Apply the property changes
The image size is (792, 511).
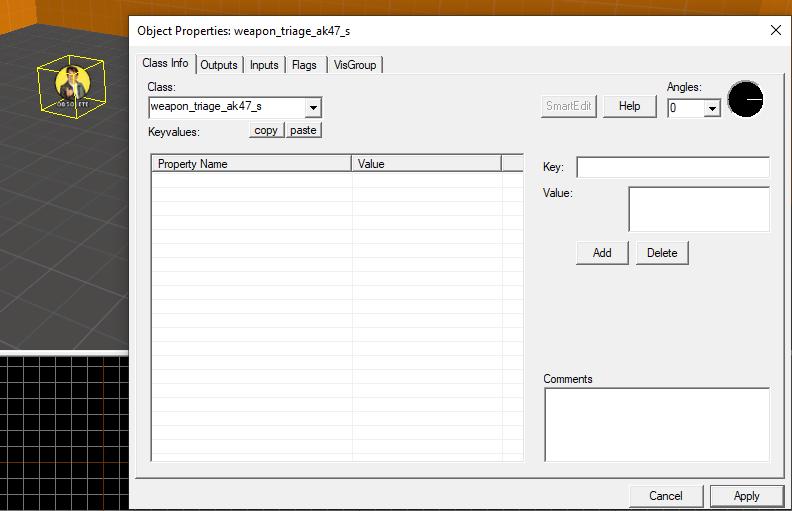coord(747,496)
